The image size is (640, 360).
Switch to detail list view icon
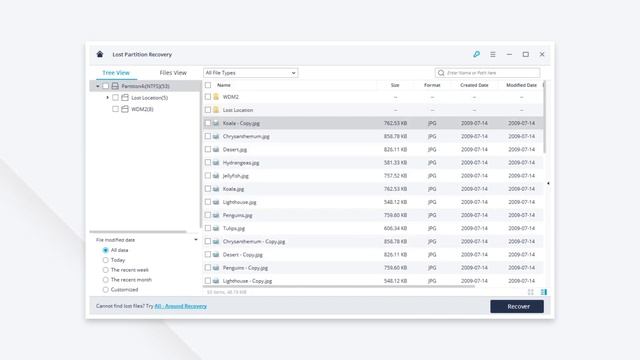click(544, 292)
